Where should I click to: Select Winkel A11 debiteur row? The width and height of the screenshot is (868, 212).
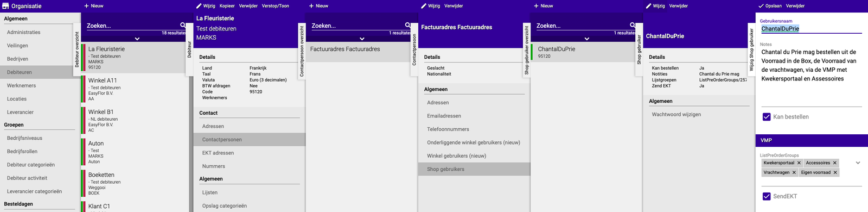point(135,89)
